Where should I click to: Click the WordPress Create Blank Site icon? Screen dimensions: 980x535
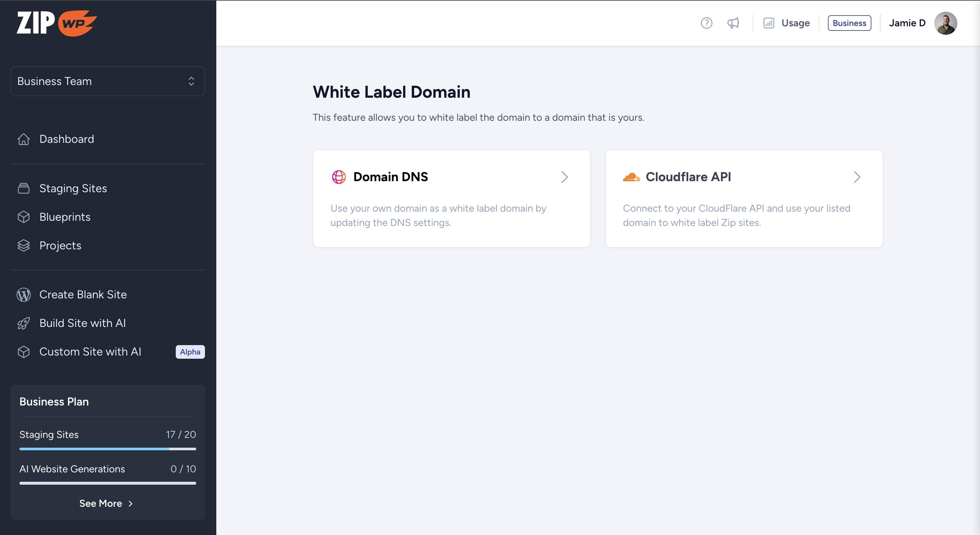pyautogui.click(x=24, y=294)
